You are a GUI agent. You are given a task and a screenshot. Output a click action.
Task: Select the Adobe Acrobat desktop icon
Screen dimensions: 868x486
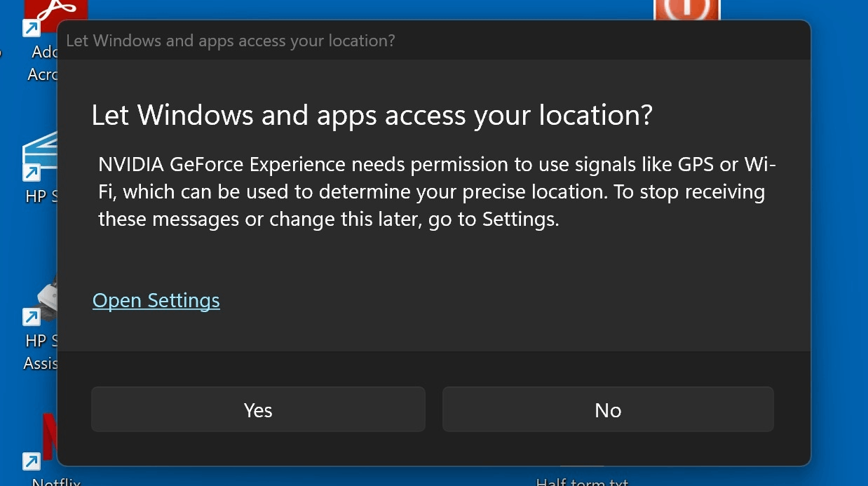tap(55, 15)
